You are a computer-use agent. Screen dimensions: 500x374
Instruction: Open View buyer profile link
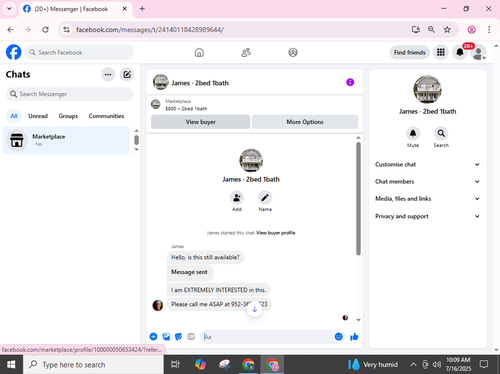coord(275,233)
